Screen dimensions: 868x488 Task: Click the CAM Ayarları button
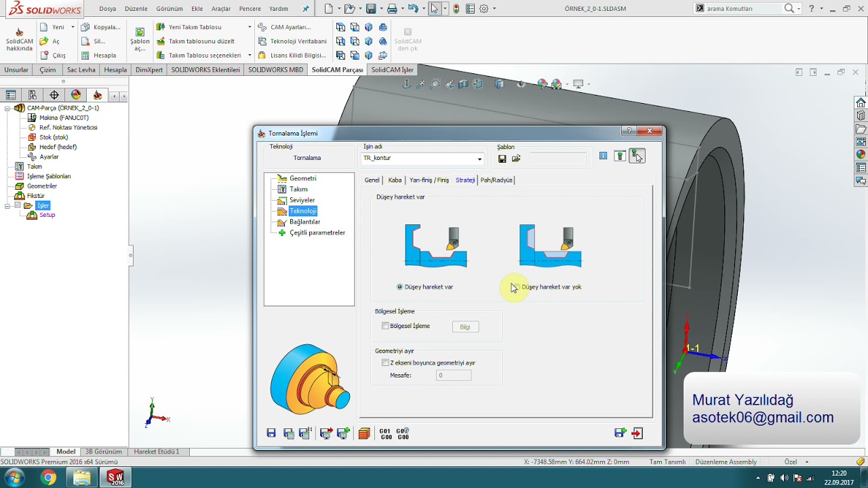point(284,27)
